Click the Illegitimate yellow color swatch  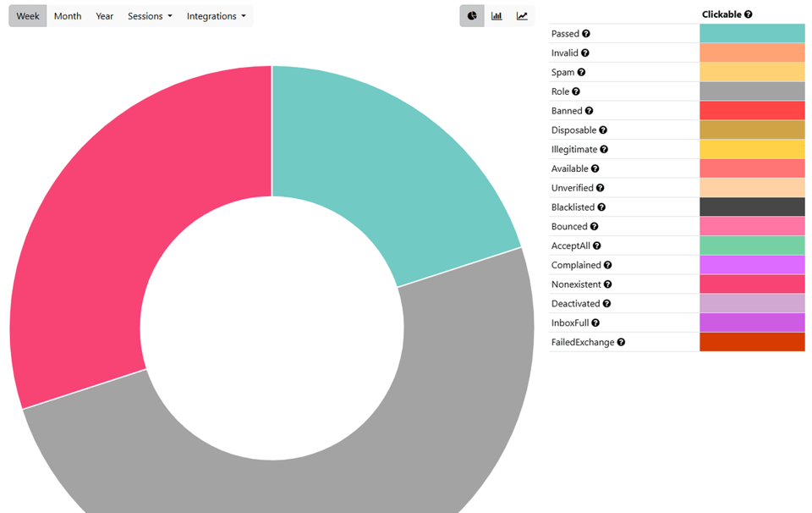coord(752,149)
